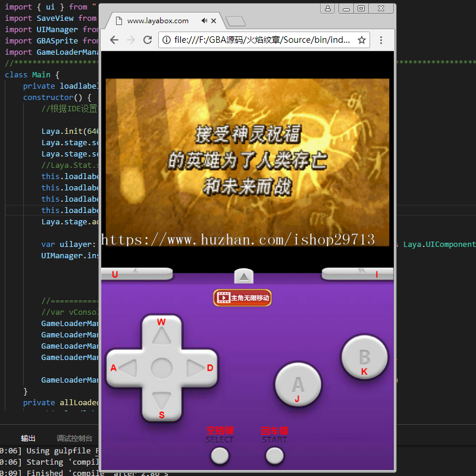
Task: Click the 'constructor()' line in the editor
Action: [57, 98]
